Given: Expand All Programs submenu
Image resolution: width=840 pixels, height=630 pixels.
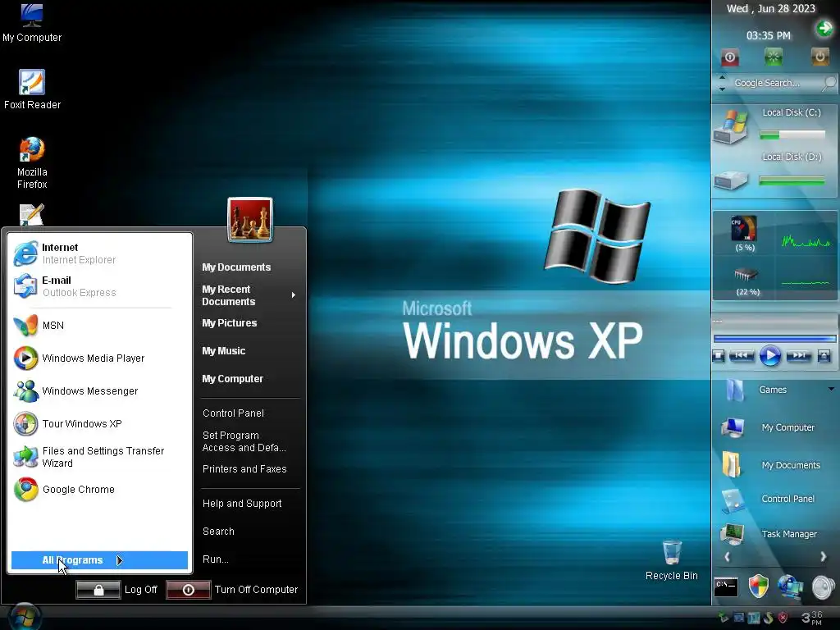Looking at the screenshot, I should [99, 560].
